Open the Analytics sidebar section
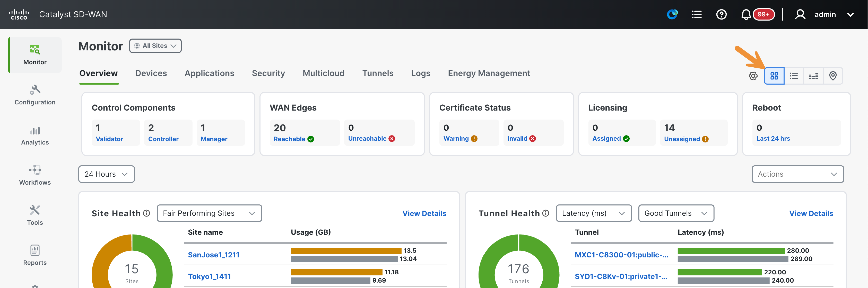The width and height of the screenshot is (868, 288). [35, 135]
